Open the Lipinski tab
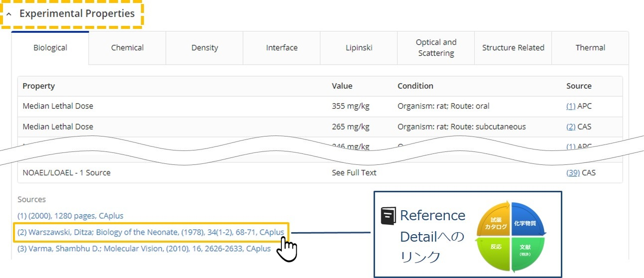 coord(359,48)
